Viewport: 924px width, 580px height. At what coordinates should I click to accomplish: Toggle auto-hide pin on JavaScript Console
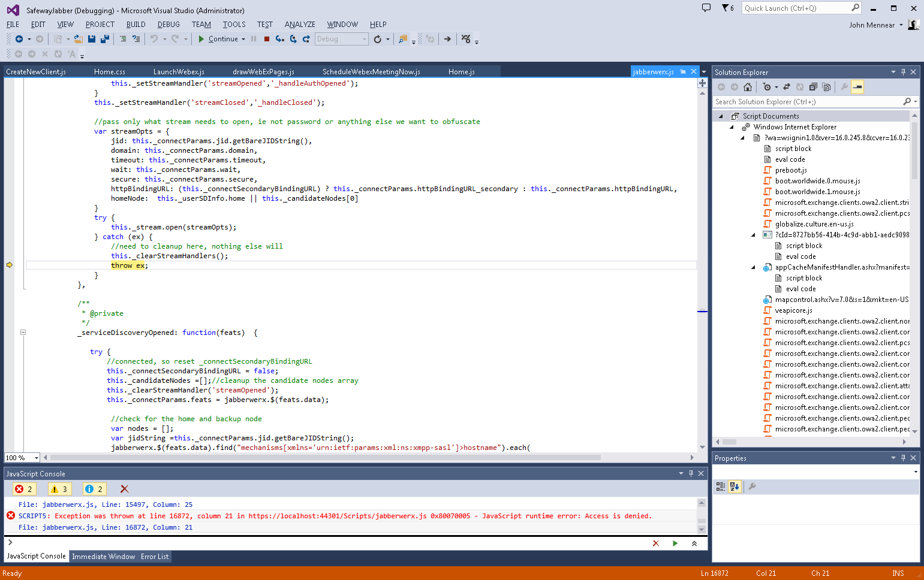coord(691,473)
